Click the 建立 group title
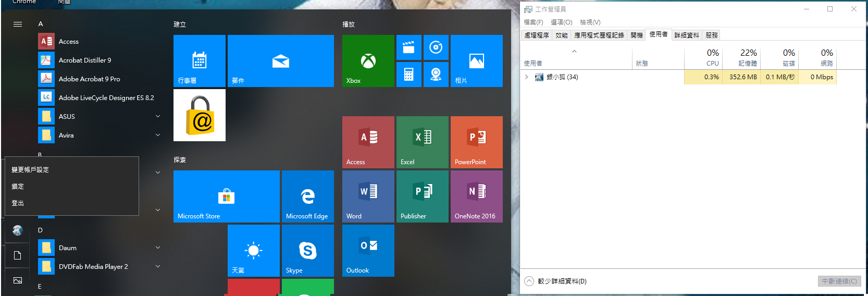 180,24
